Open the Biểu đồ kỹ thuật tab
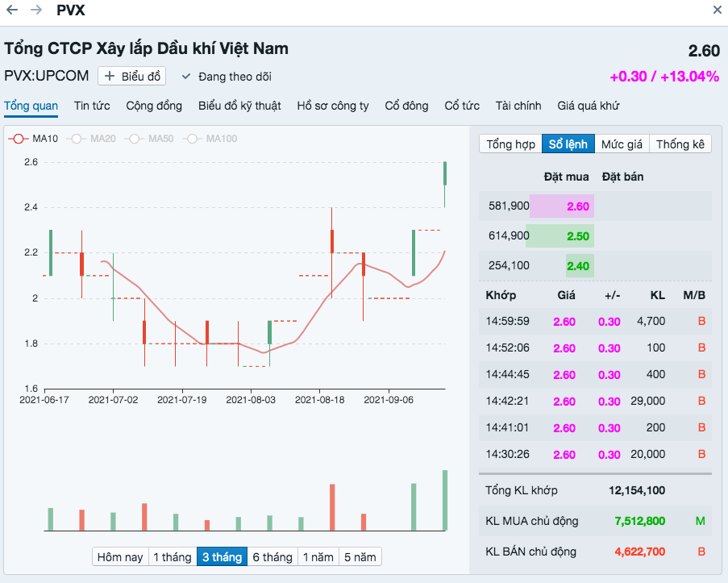Viewport: 728px width, 583px height. pos(239,106)
